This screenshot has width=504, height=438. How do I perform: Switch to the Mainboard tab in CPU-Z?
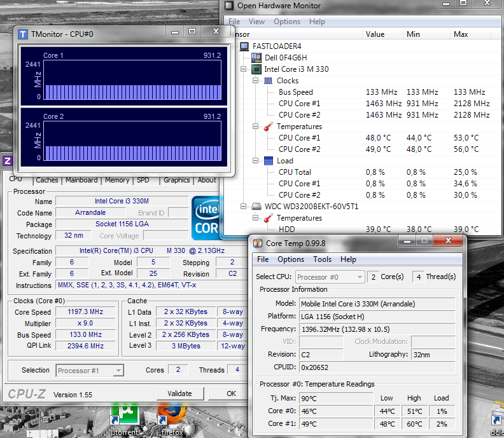click(x=81, y=180)
